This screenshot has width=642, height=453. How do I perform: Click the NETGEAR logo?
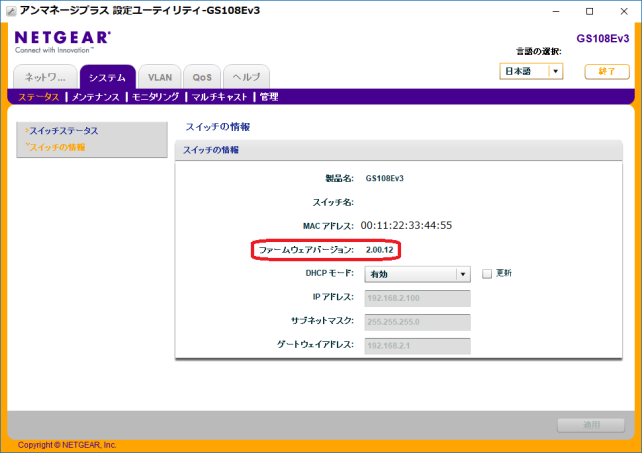pos(62,42)
